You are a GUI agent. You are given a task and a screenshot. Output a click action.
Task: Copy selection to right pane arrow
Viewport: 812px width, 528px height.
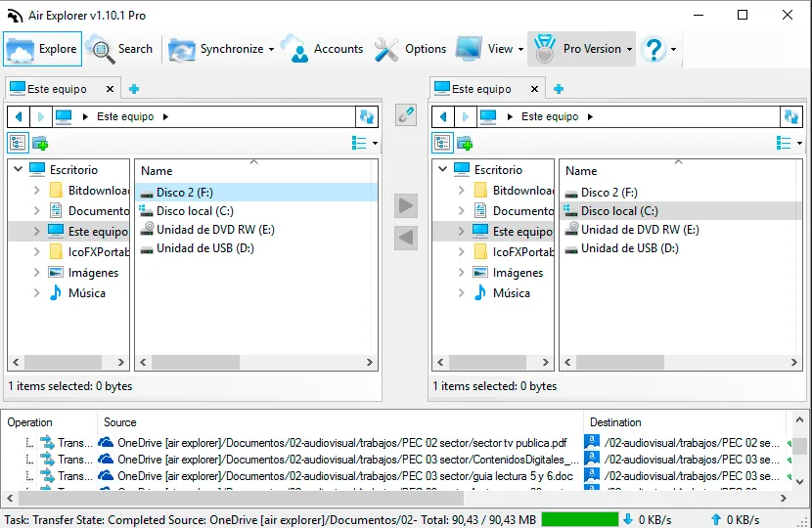406,206
